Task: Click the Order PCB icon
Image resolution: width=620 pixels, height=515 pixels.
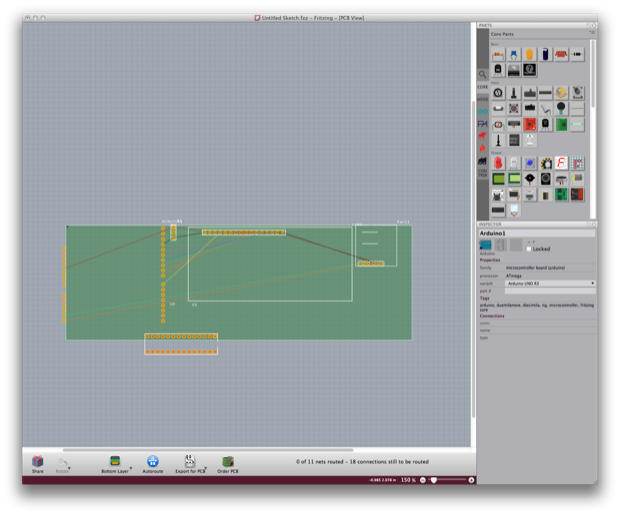Action: point(228,464)
